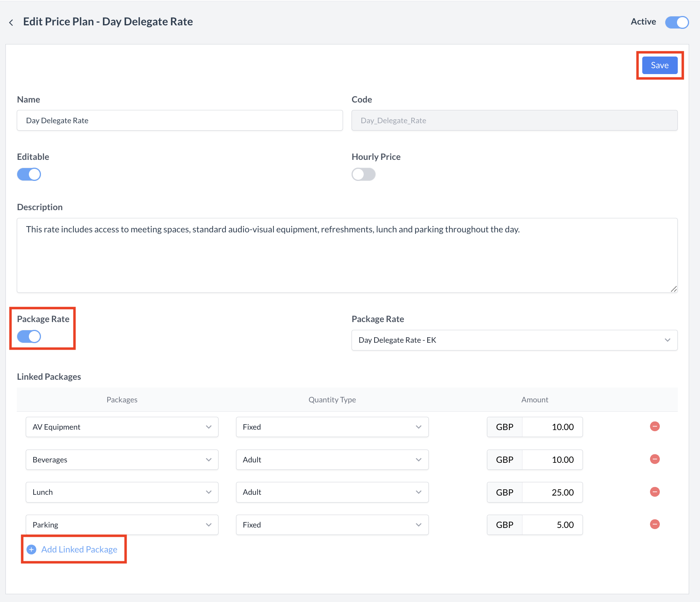The width and height of the screenshot is (700, 602).
Task: Open the Day Delegate Rate - EK dropdown
Action: coord(514,340)
